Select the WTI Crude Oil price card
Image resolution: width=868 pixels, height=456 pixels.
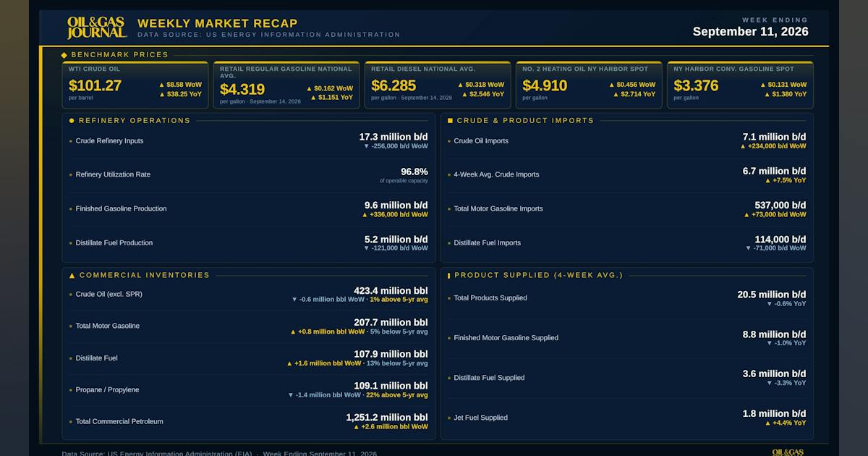click(x=135, y=85)
